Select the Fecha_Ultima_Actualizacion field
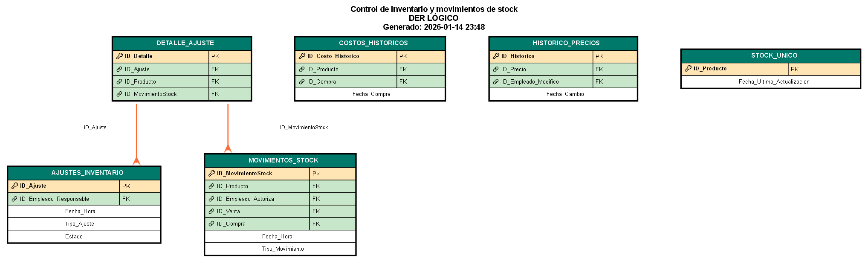The image size is (868, 261). (774, 82)
